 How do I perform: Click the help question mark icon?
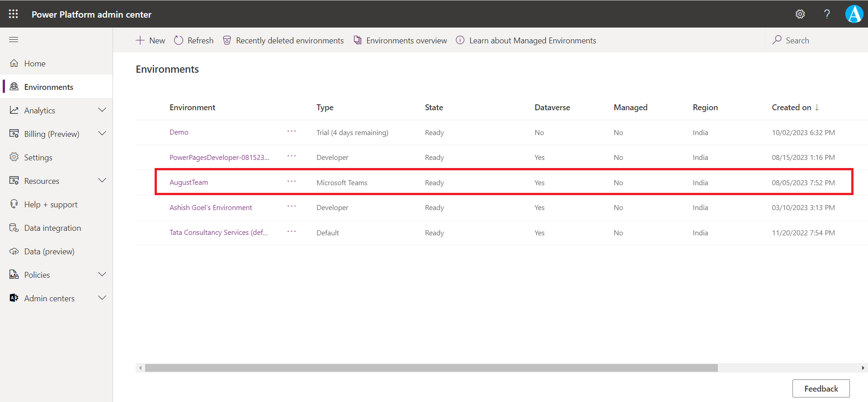tap(827, 14)
